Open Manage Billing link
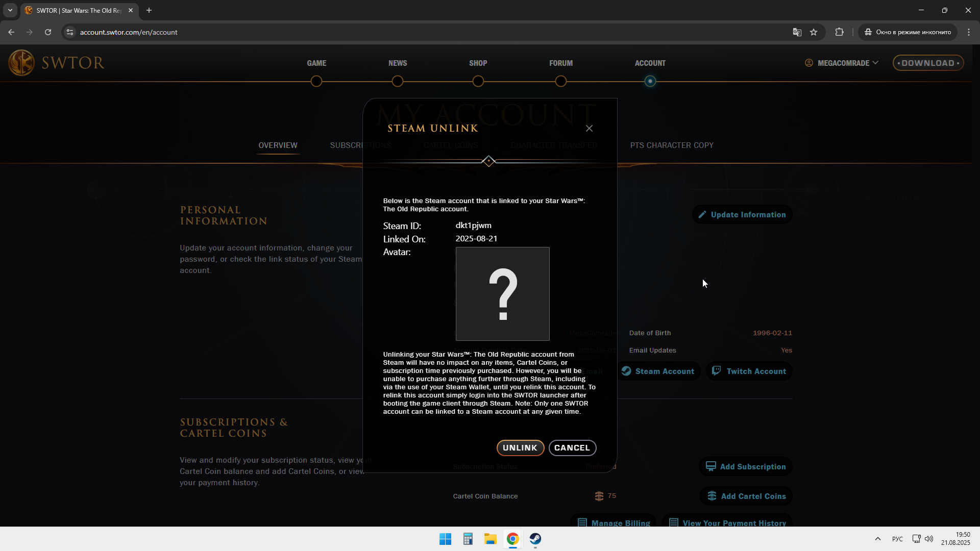 click(x=614, y=522)
